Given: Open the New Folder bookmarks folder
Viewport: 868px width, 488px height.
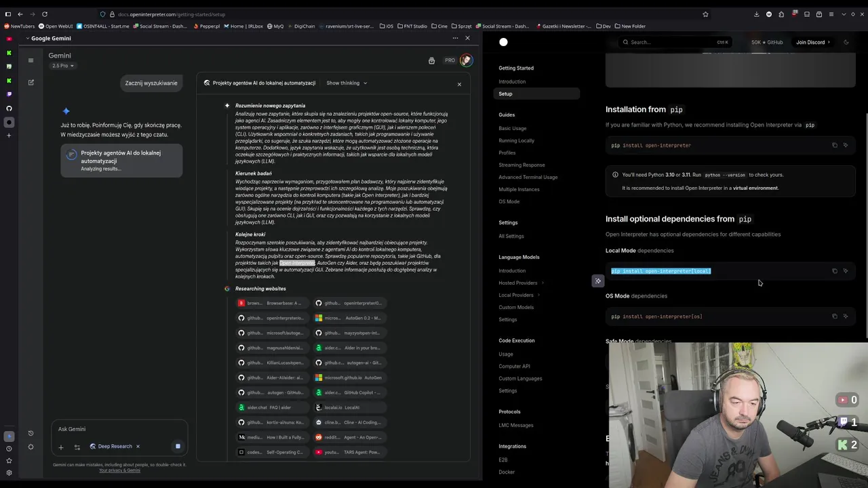Looking at the screenshot, I should point(630,26).
